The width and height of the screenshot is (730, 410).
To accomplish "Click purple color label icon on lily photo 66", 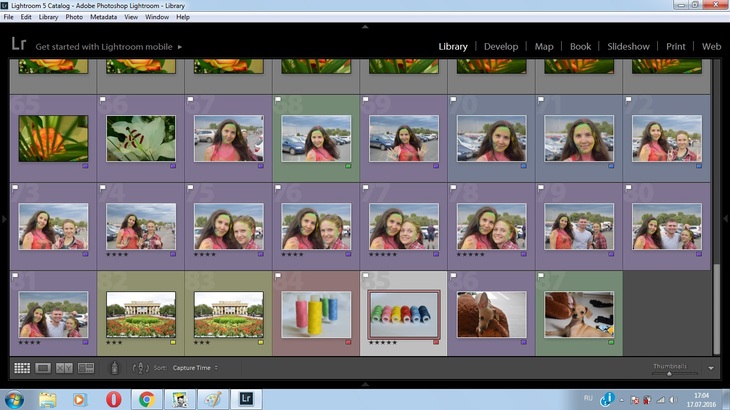I will click(173, 166).
